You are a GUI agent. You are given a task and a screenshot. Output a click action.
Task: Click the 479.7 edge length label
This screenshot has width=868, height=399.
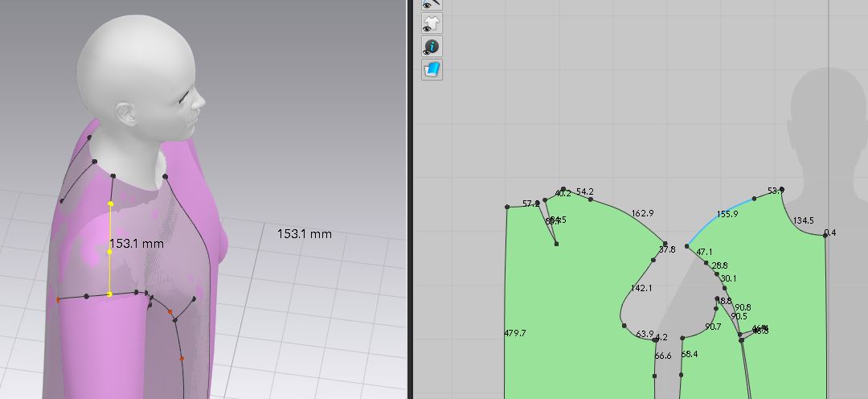[x=515, y=333]
